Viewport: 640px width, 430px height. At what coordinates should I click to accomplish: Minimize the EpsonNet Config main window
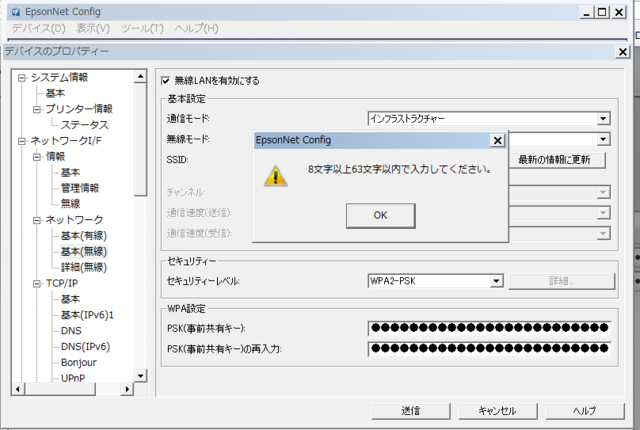[x=587, y=12]
